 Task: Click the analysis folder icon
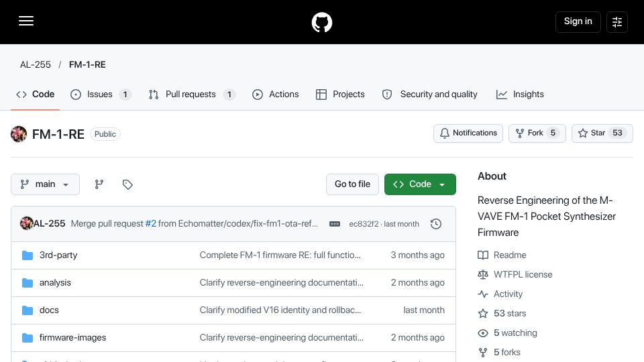(x=28, y=283)
